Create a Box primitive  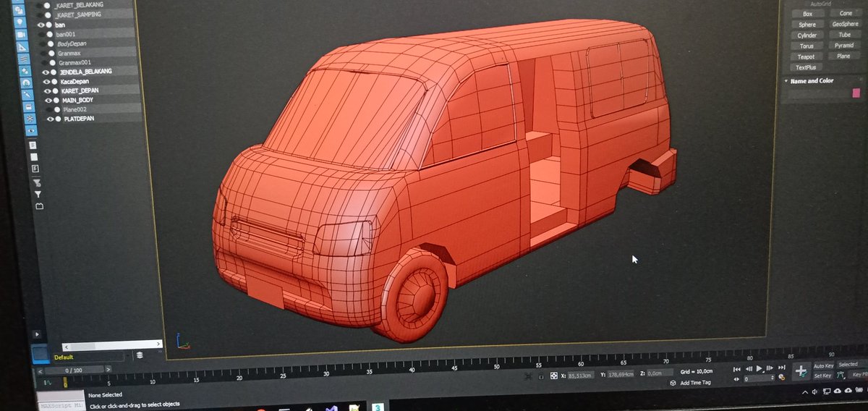tap(807, 14)
